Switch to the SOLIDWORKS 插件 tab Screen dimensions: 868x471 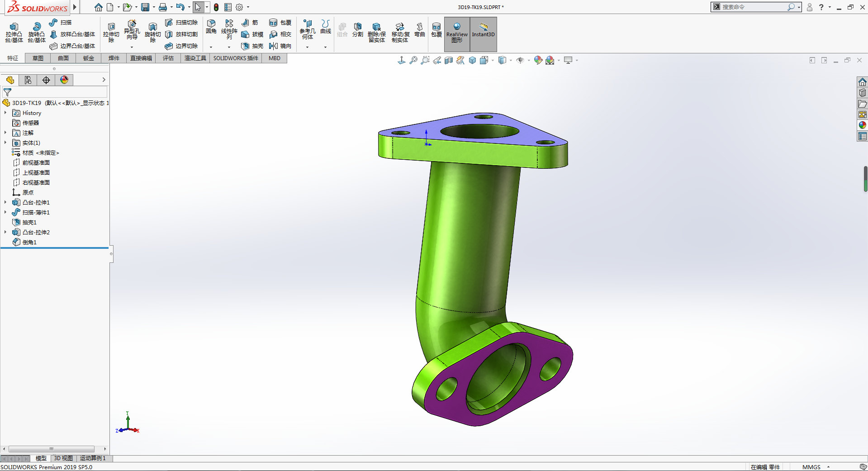[236, 58]
